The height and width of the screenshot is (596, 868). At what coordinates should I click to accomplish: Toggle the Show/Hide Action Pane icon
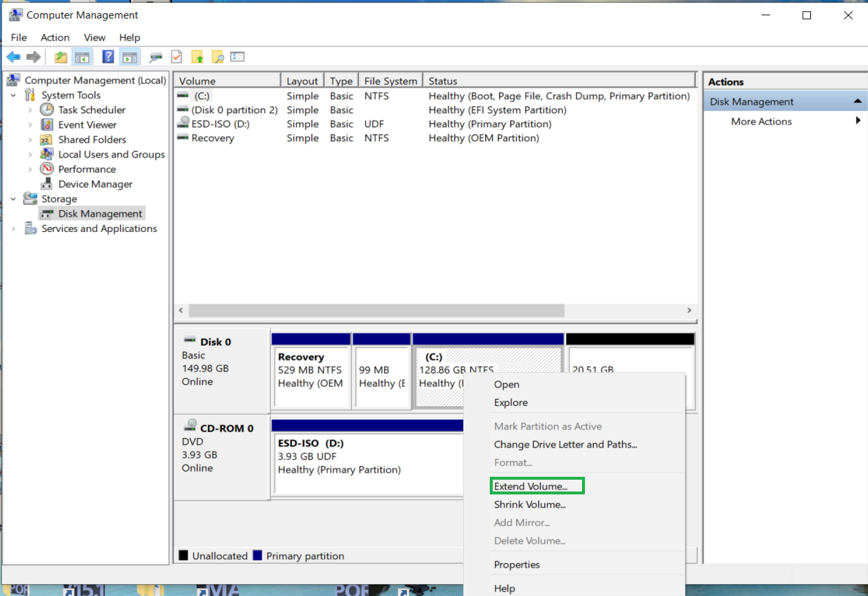coord(130,56)
